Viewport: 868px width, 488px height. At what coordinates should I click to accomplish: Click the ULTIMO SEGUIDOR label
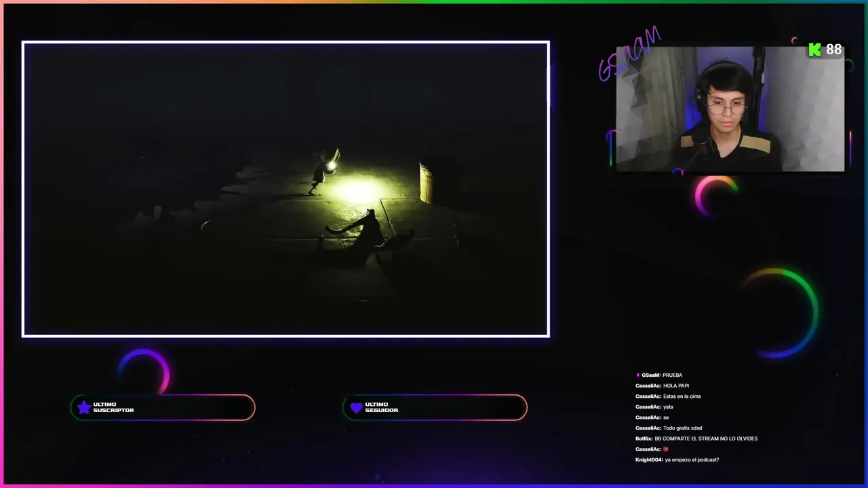(381, 407)
